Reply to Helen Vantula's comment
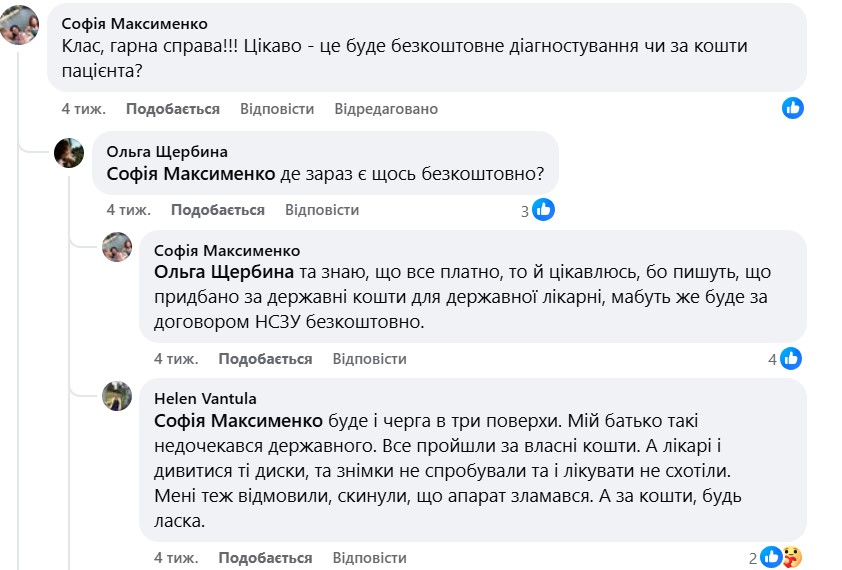The image size is (842, 570). coord(369,557)
